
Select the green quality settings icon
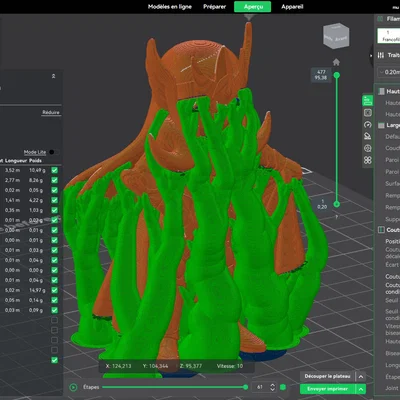368,100
